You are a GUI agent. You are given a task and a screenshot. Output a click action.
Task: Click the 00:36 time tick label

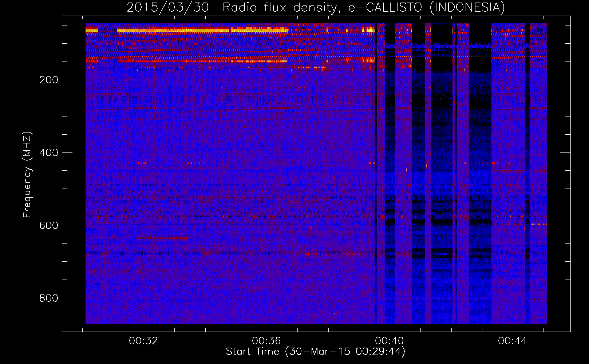click(267, 341)
